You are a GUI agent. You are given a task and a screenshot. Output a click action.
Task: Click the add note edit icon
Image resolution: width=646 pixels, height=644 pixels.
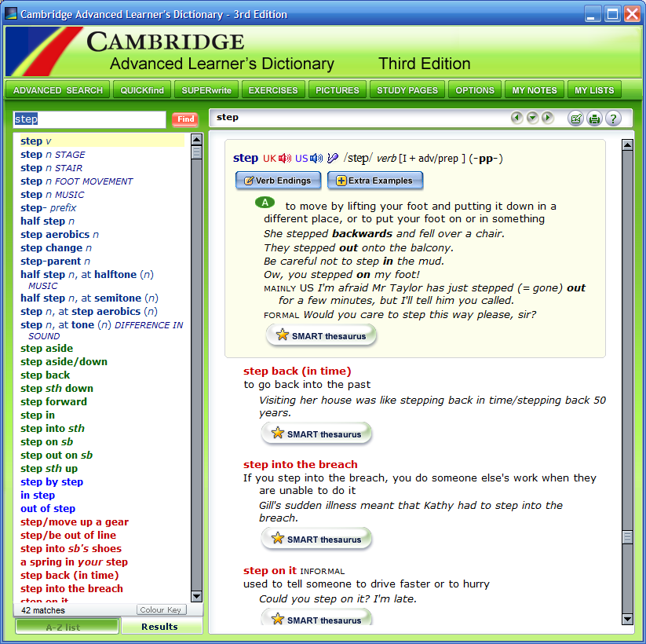(x=575, y=119)
